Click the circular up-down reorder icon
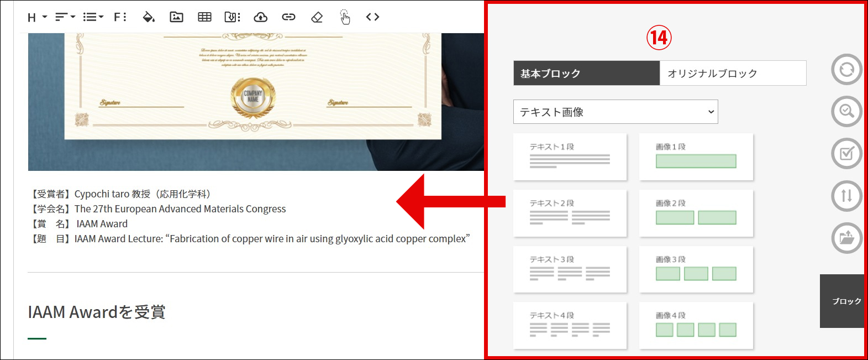868x360 pixels. tap(846, 196)
